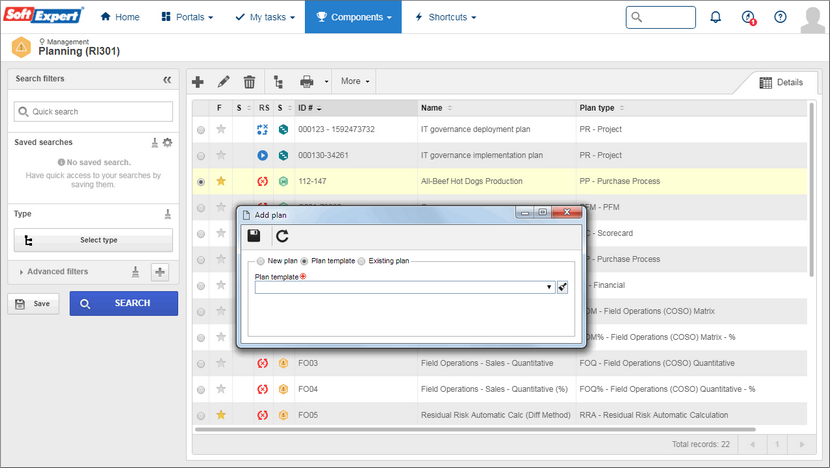Click the 112-147 ID cell

tap(312, 182)
